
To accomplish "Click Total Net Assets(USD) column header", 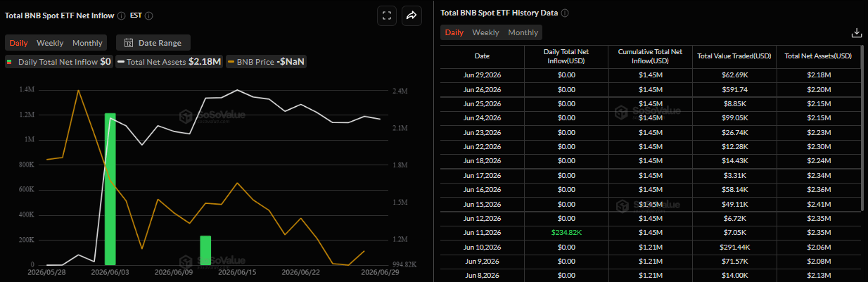I will 818,56.
